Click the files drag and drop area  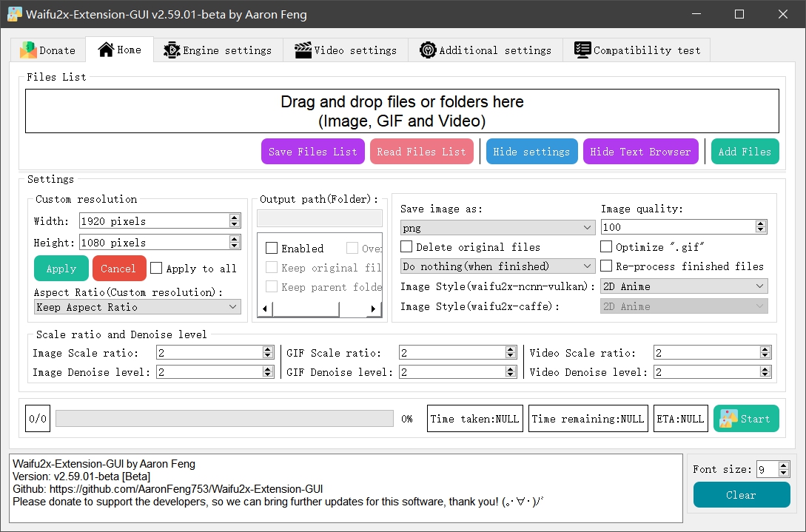coord(402,111)
